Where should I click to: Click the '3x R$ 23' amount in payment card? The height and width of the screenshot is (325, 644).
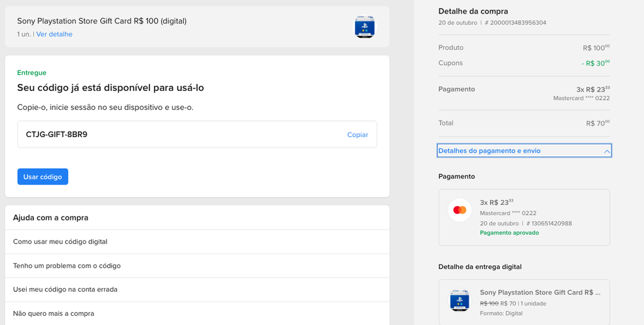[496, 202]
